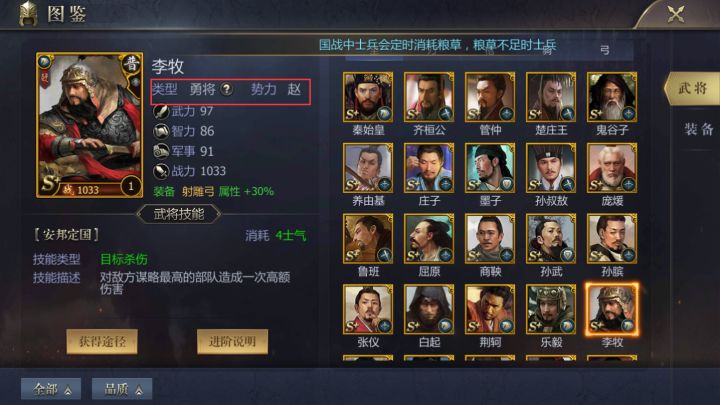Select the 墨子 general portrait

pos(490,168)
